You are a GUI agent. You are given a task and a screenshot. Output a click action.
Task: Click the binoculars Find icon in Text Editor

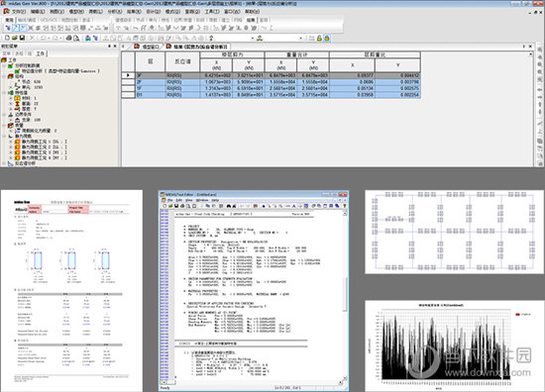click(x=229, y=206)
